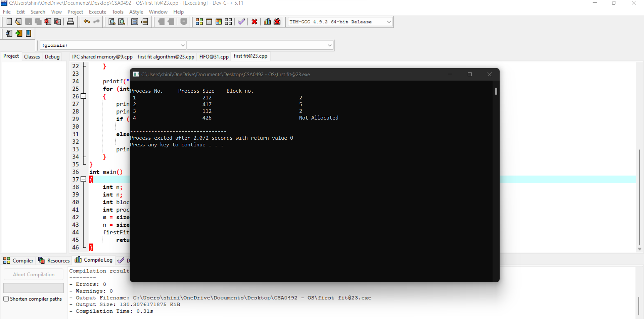Click the Abort Compilation button
The height and width of the screenshot is (319, 644).
click(33, 274)
